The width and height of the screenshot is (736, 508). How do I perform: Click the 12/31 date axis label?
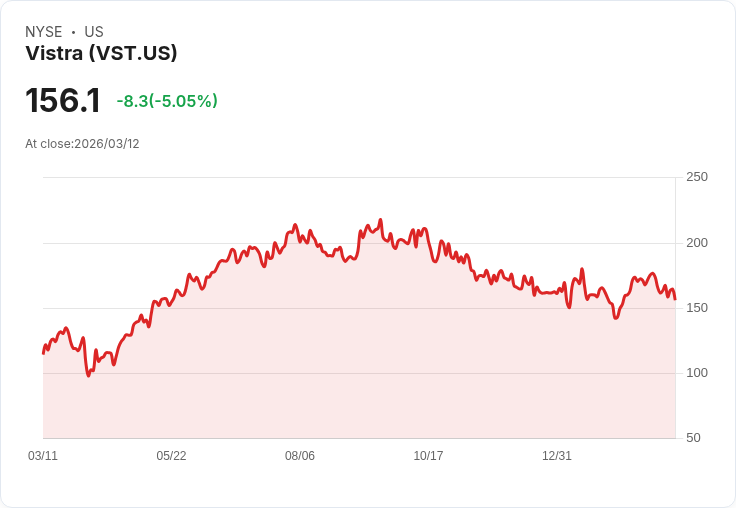coord(557,456)
